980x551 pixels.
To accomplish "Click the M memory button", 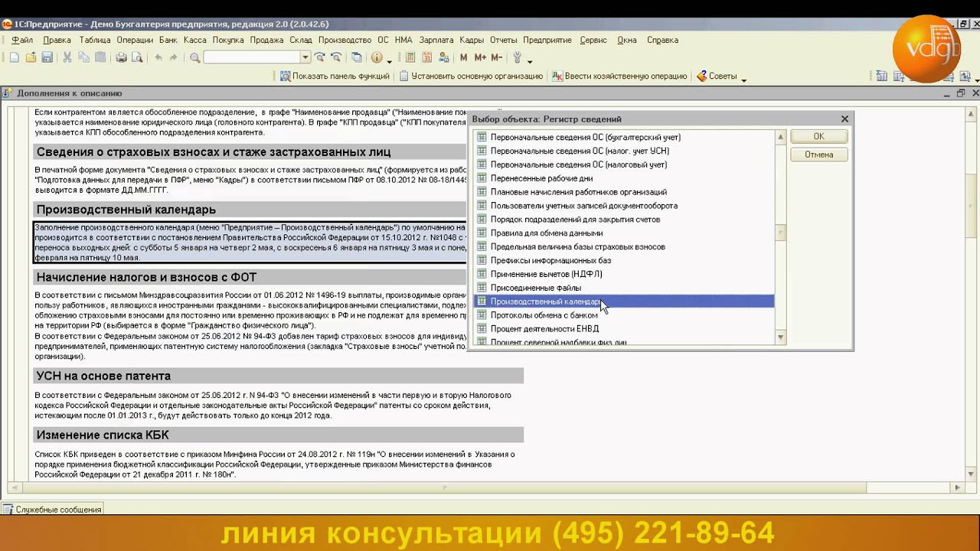I will 463,57.
